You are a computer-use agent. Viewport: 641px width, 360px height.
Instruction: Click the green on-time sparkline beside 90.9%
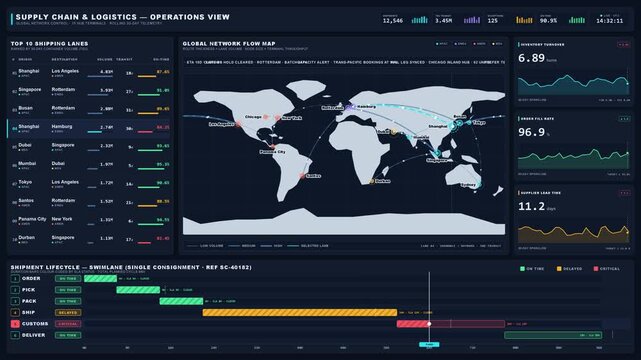pos(576,20)
